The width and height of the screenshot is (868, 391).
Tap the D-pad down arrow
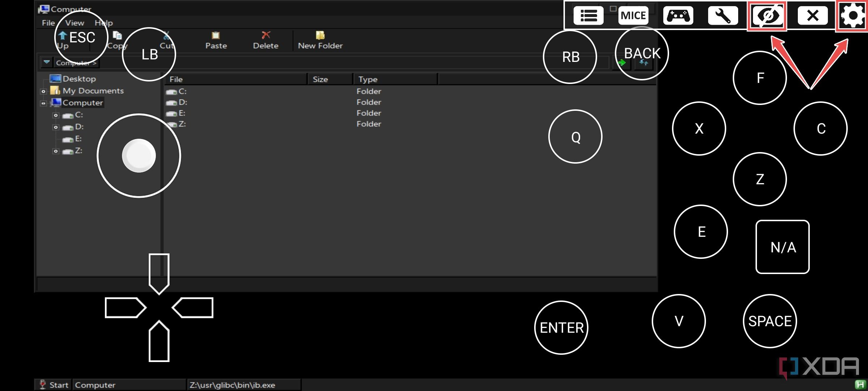click(x=159, y=341)
